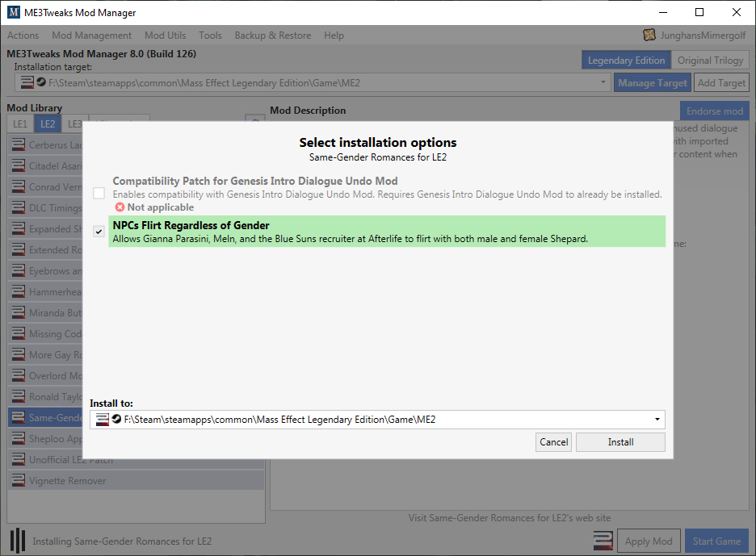Click the ME3Tweaks app icon in title bar
The width and height of the screenshot is (756, 556).
[x=13, y=13]
